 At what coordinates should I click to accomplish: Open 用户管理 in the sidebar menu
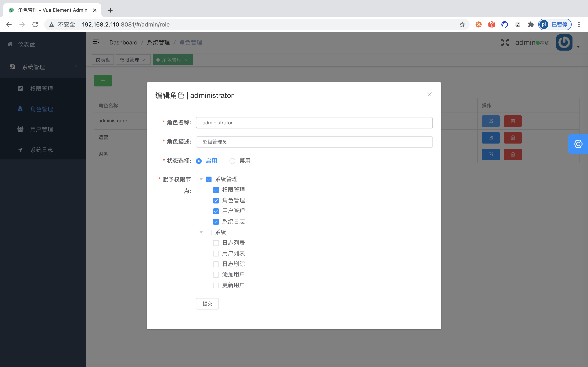tap(42, 129)
